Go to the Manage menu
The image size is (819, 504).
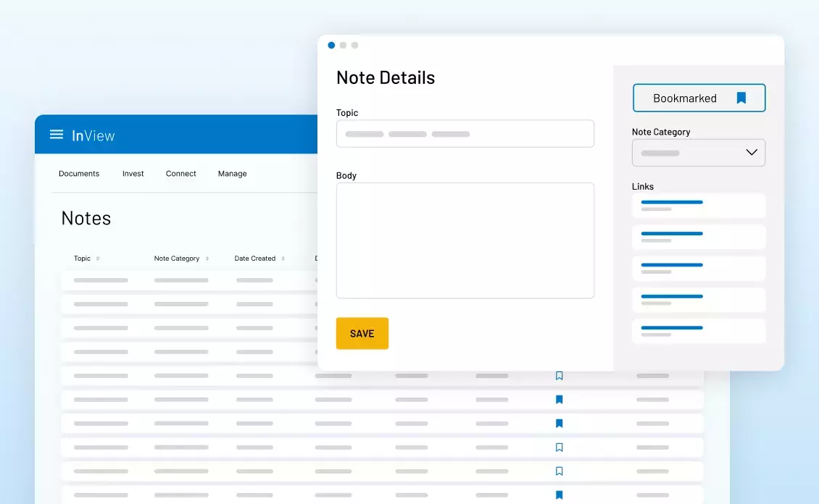[232, 174]
